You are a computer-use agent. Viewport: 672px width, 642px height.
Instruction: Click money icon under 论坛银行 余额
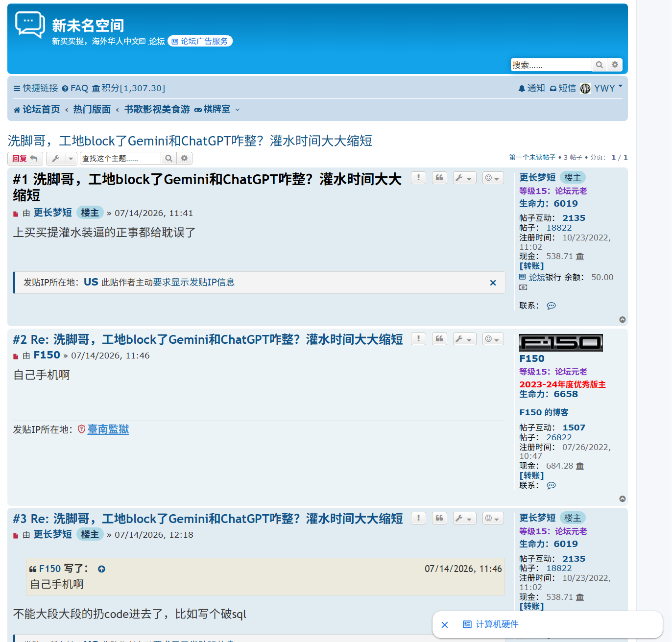click(x=523, y=287)
